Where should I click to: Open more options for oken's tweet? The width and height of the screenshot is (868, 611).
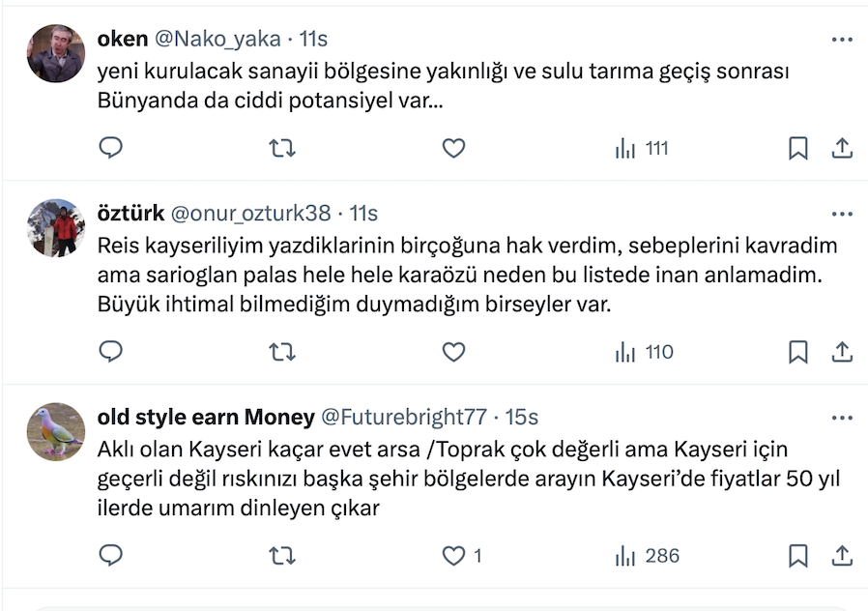(842, 39)
